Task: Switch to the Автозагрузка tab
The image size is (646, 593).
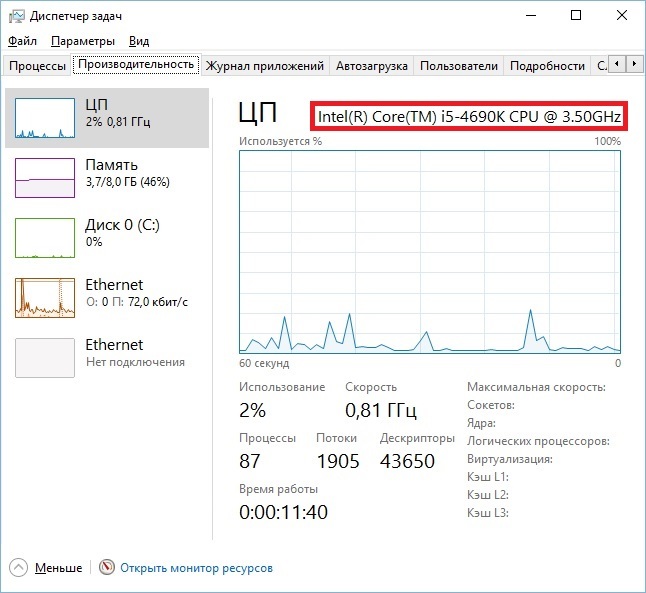Action: [x=371, y=66]
